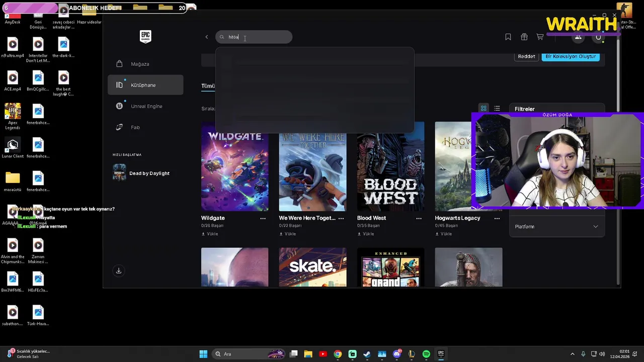Open the more options for Wildgate
The width and height of the screenshot is (644, 362).
tap(263, 218)
